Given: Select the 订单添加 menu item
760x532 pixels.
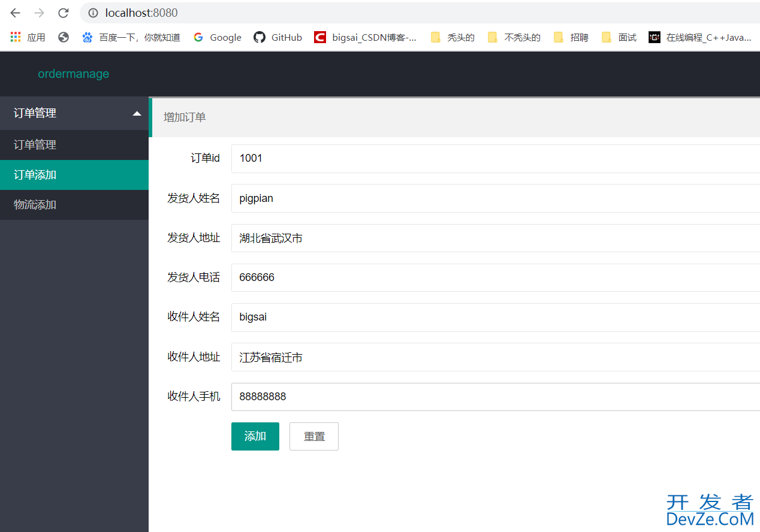Looking at the screenshot, I should tap(74, 175).
